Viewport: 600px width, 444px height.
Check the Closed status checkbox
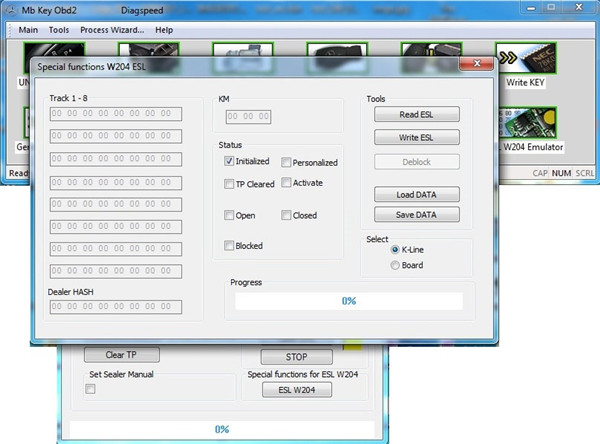pyautogui.click(x=286, y=215)
